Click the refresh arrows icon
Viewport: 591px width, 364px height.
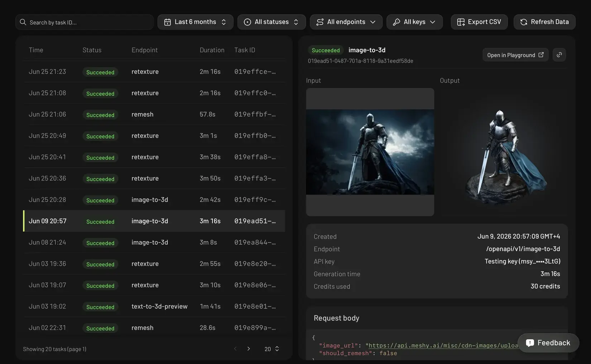coord(524,22)
